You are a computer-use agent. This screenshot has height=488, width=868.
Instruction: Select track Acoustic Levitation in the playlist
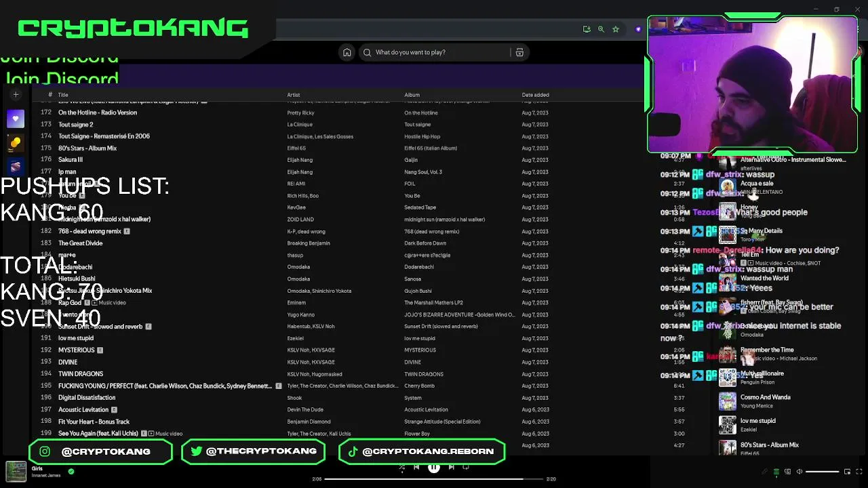[x=83, y=410]
